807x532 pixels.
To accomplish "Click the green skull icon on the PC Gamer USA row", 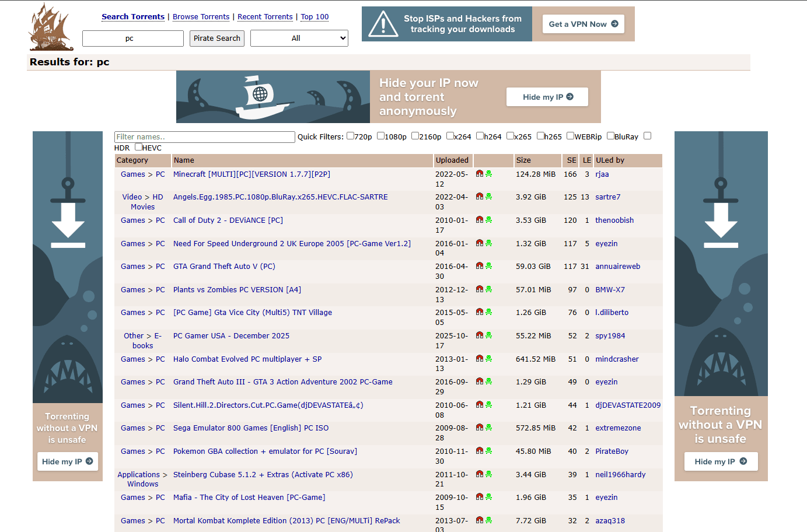I will (x=488, y=335).
